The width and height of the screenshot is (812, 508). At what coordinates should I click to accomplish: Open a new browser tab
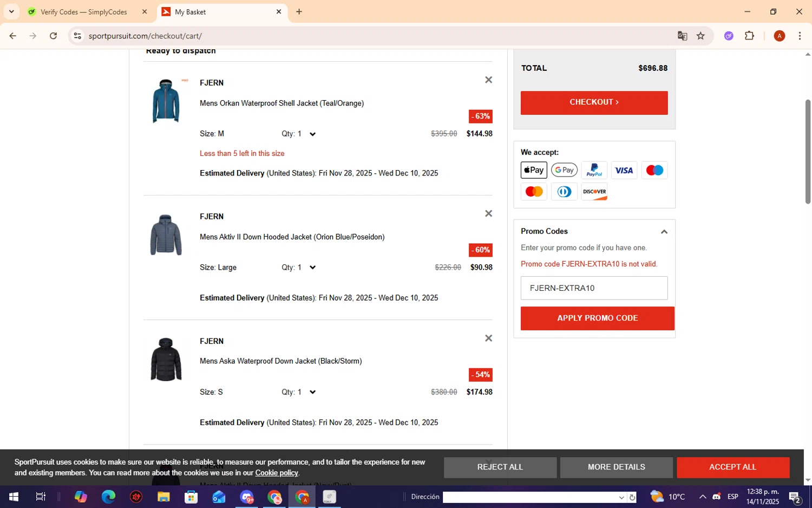click(x=299, y=11)
